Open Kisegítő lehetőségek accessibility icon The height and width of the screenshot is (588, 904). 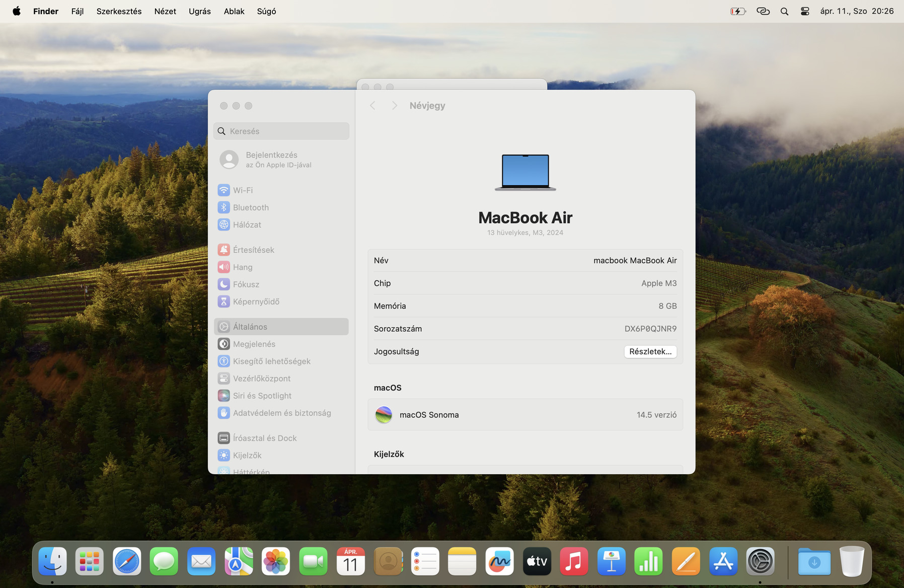click(223, 361)
